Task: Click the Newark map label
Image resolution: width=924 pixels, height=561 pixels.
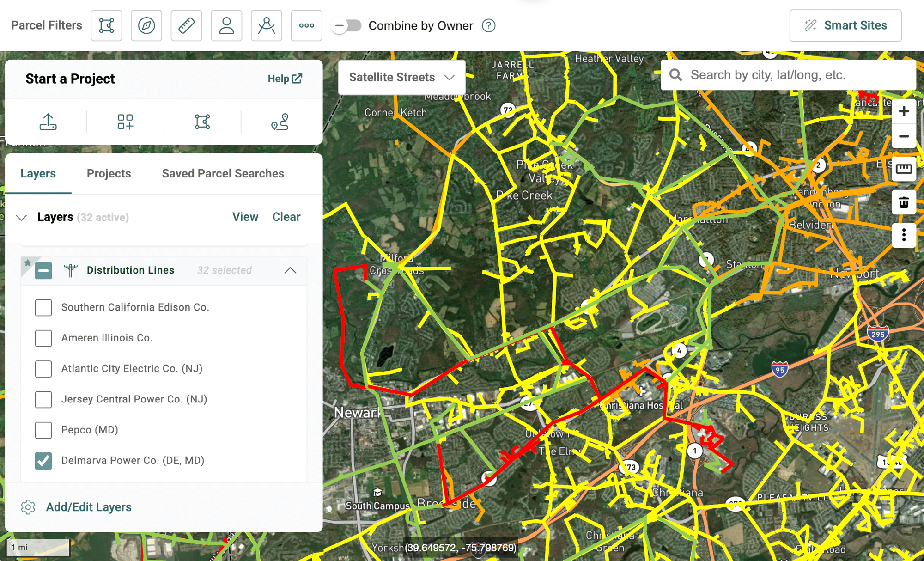Action: (x=358, y=412)
